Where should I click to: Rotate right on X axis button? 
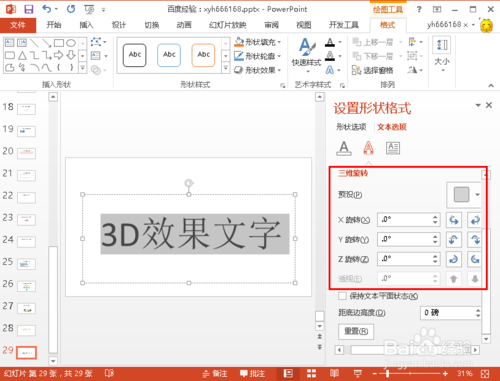[475, 220]
